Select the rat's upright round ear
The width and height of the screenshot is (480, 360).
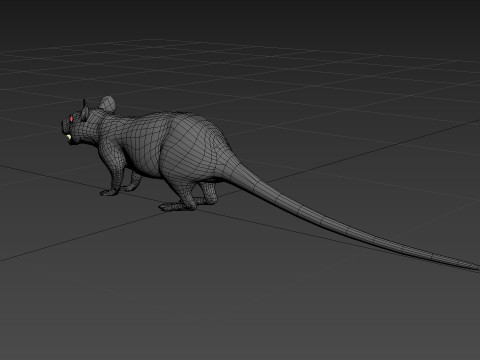pyautogui.click(x=108, y=104)
